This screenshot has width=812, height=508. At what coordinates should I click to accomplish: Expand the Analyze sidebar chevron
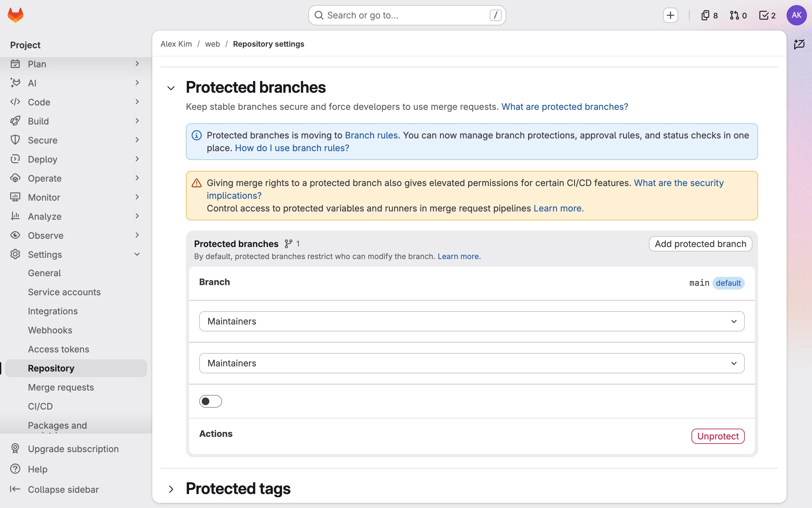click(x=137, y=216)
